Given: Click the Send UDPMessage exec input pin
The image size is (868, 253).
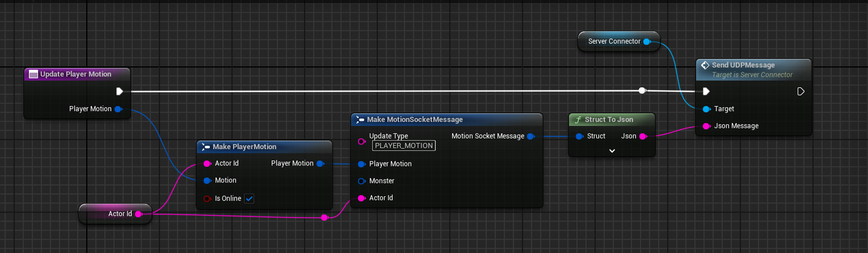Looking at the screenshot, I should [706, 91].
